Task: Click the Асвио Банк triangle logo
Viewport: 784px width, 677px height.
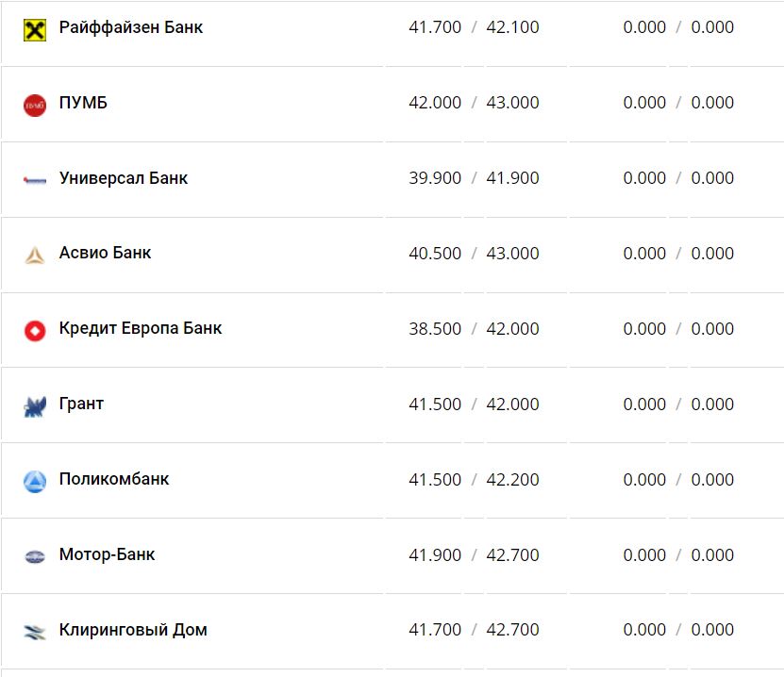Action: (34, 255)
